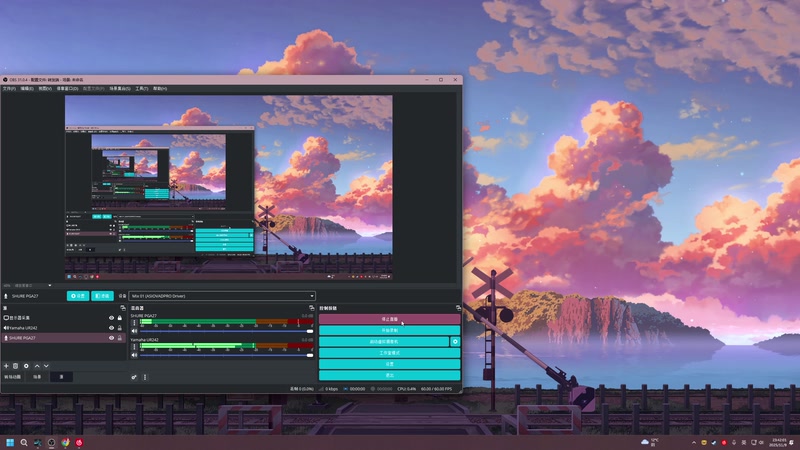Open the Chrome icon on the taskbar
800x450 pixels.
click(65, 442)
